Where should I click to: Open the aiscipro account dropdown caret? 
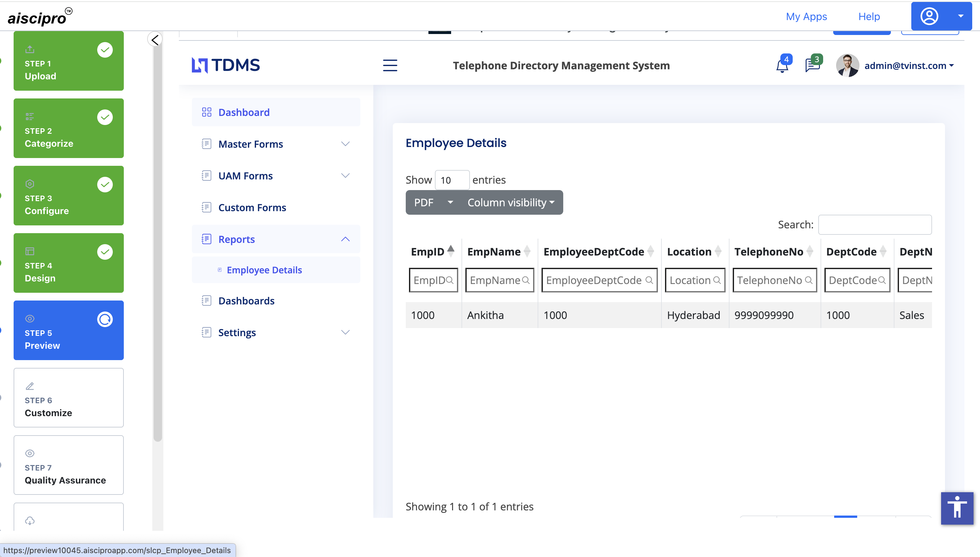(x=961, y=16)
